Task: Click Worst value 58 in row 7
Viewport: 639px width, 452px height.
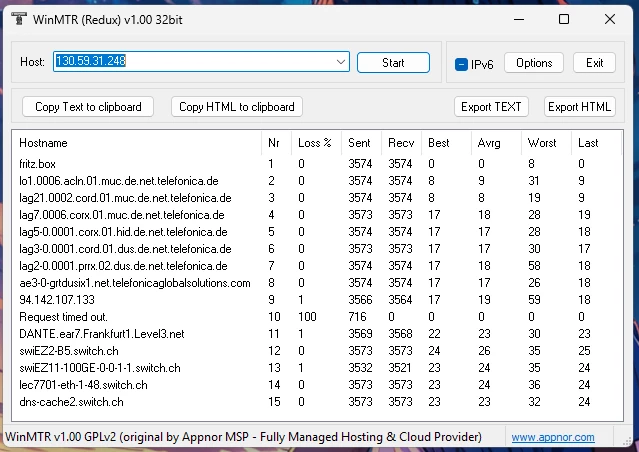Action: pos(534,266)
